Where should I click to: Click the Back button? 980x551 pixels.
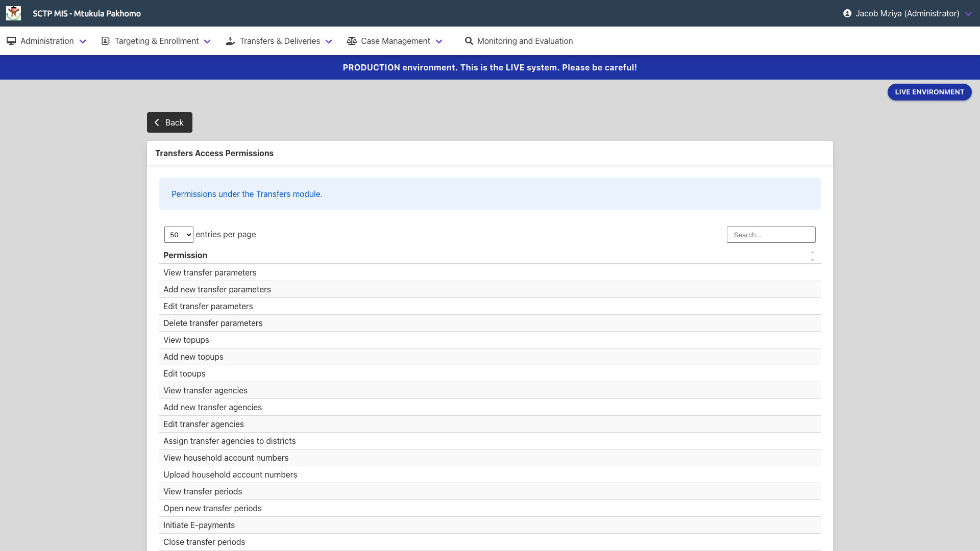pos(169,122)
